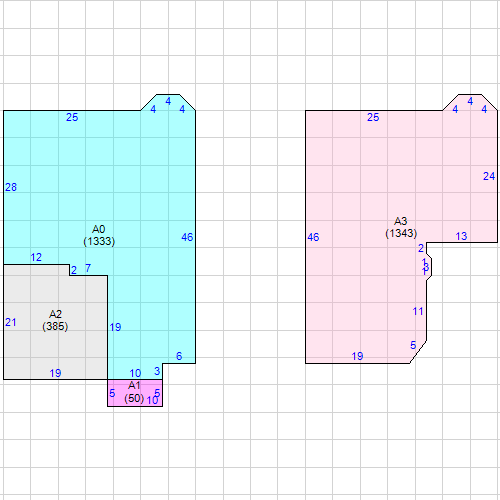Screen dimensions: 500x500
Task: Click the 19 dimension on A3's bottom edge
Action: point(357,356)
